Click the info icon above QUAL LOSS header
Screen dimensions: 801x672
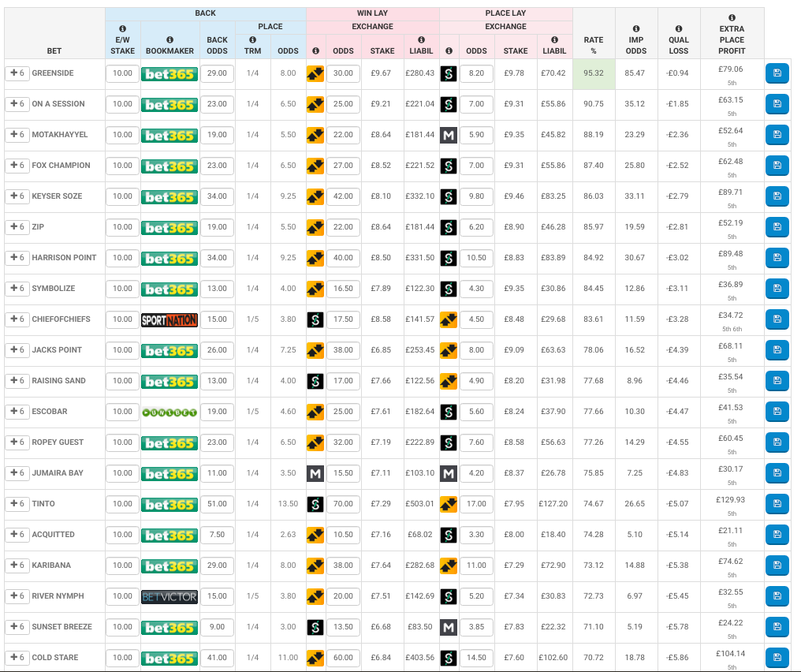(678, 28)
